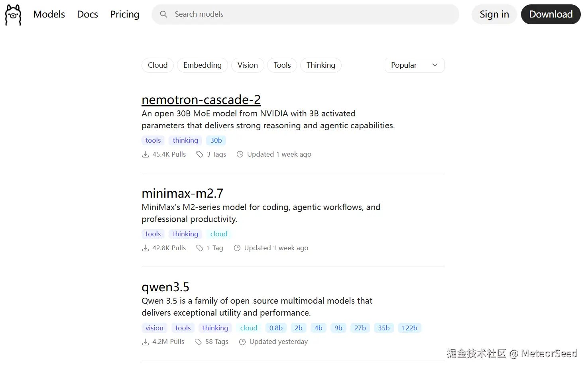The height and width of the screenshot is (369, 588).
Task: Click the Ollama llama logo
Action: pos(13,15)
